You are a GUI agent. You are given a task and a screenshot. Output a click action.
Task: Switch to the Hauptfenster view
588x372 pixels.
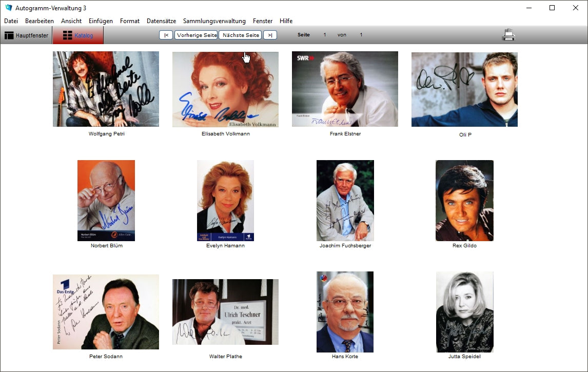(x=27, y=35)
